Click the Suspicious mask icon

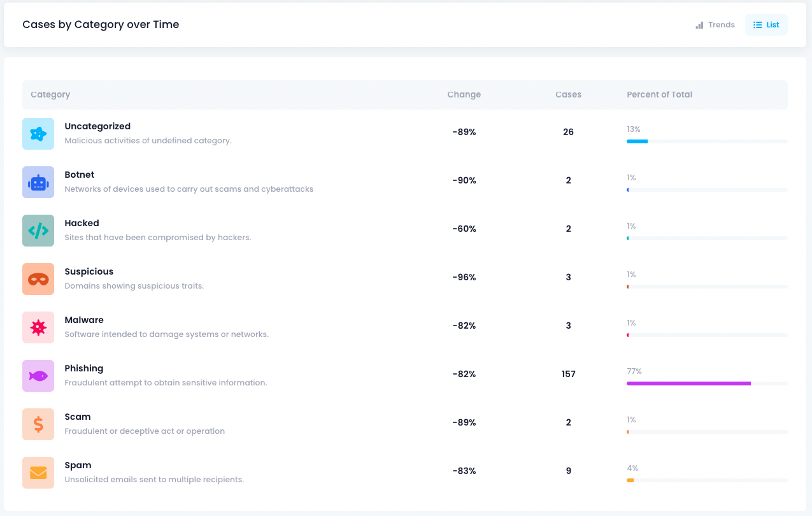(x=38, y=279)
